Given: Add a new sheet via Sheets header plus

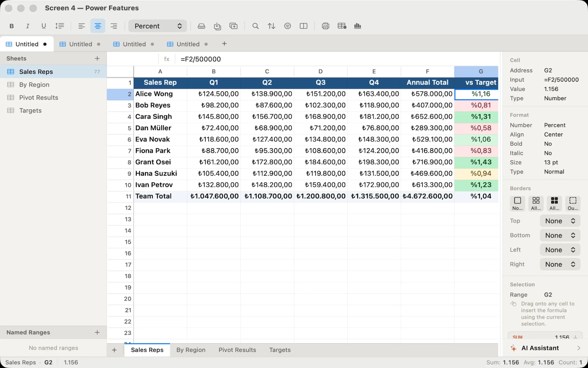Looking at the screenshot, I should (x=97, y=58).
